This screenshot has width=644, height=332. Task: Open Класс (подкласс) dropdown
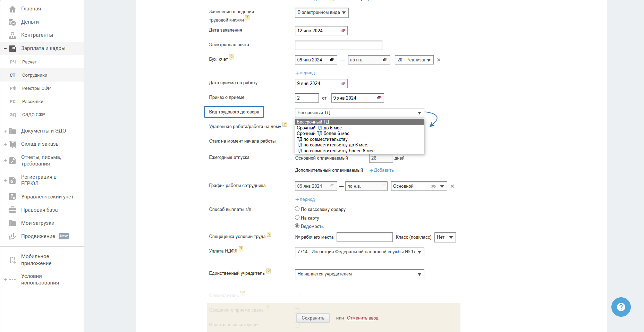[445, 237]
